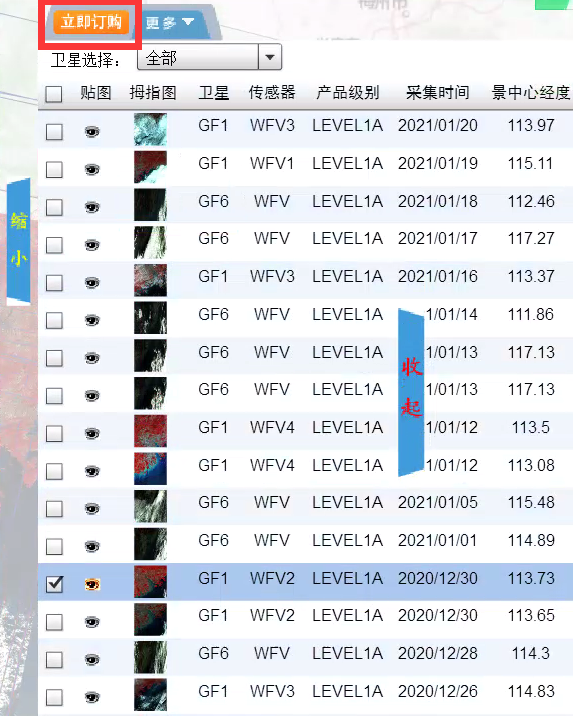The image size is (573, 716).
Task: Click the longitude value 111.86
Action: click(531, 314)
